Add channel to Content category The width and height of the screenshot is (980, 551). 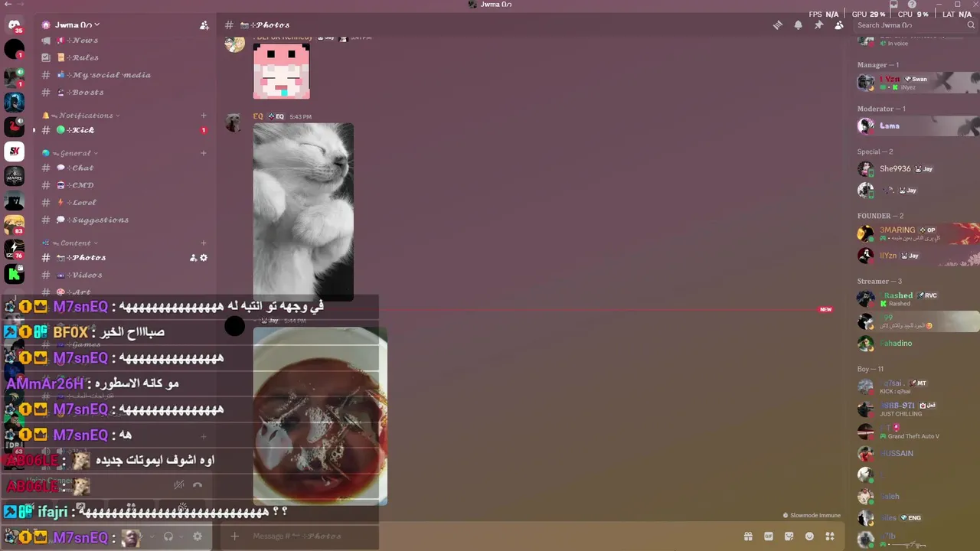pyautogui.click(x=204, y=243)
